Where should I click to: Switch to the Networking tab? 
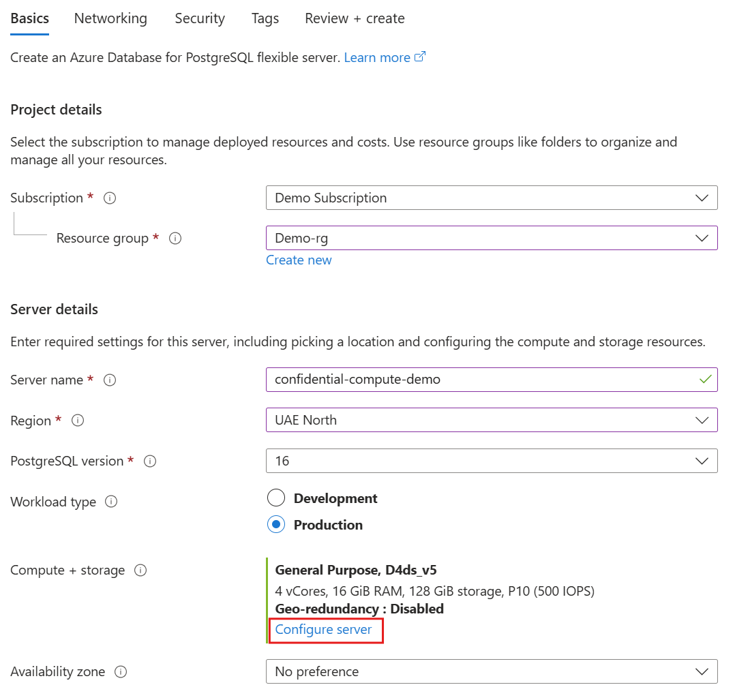[x=110, y=18]
